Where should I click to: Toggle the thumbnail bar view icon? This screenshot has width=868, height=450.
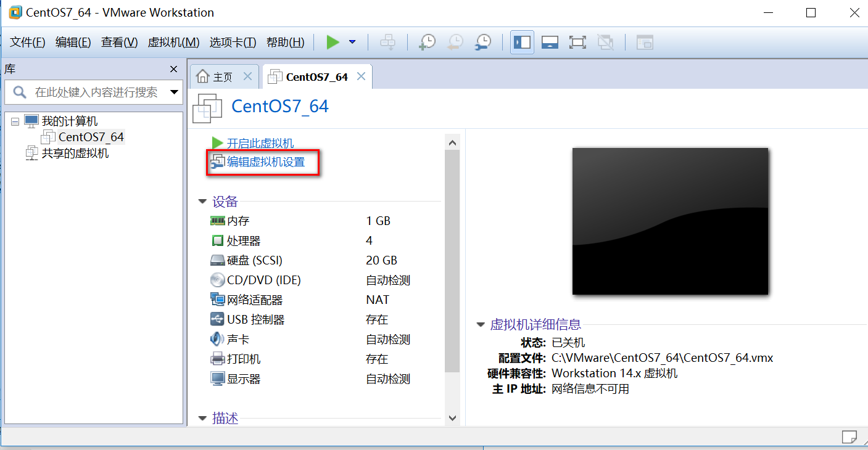[550, 42]
